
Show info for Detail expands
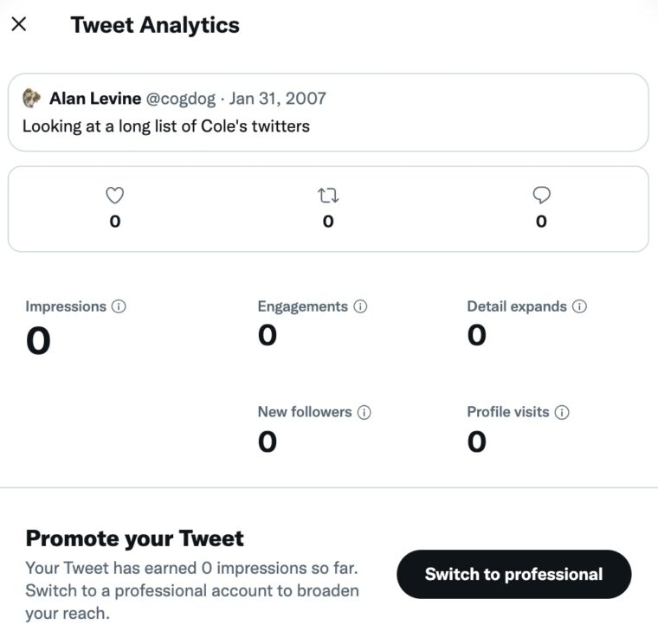pyautogui.click(x=579, y=306)
